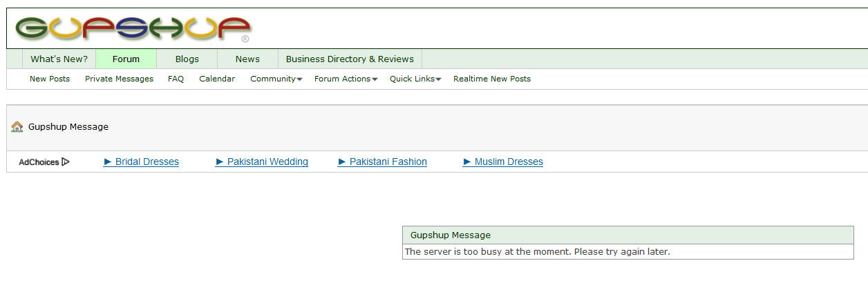View the Calendar link
This screenshot has height=292, width=868.
click(217, 79)
